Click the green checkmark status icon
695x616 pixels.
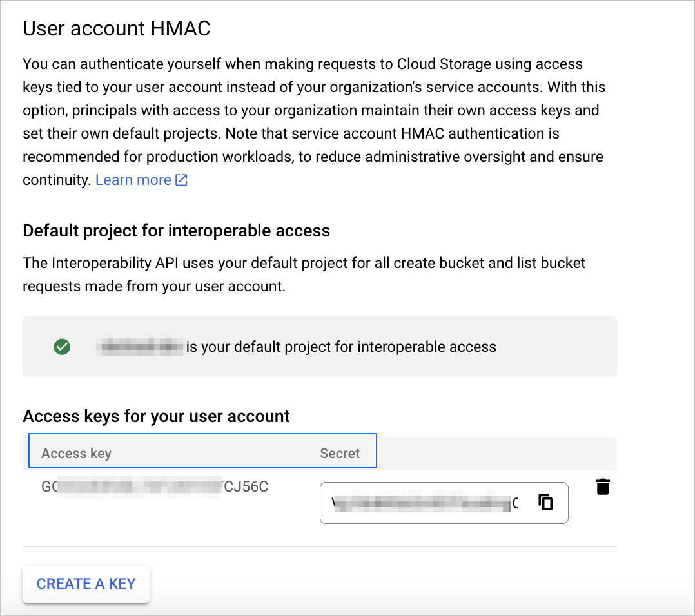point(62,347)
